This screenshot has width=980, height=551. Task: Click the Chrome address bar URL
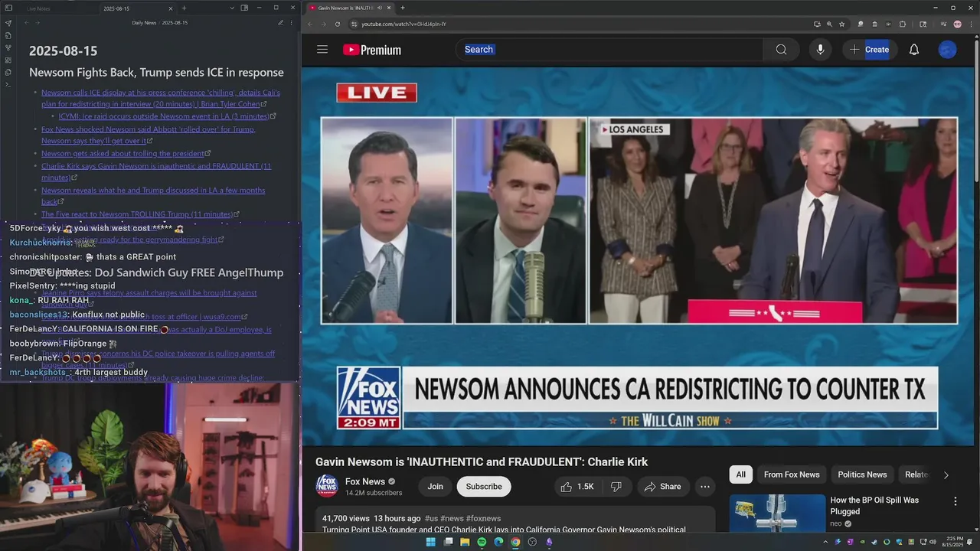tap(403, 24)
